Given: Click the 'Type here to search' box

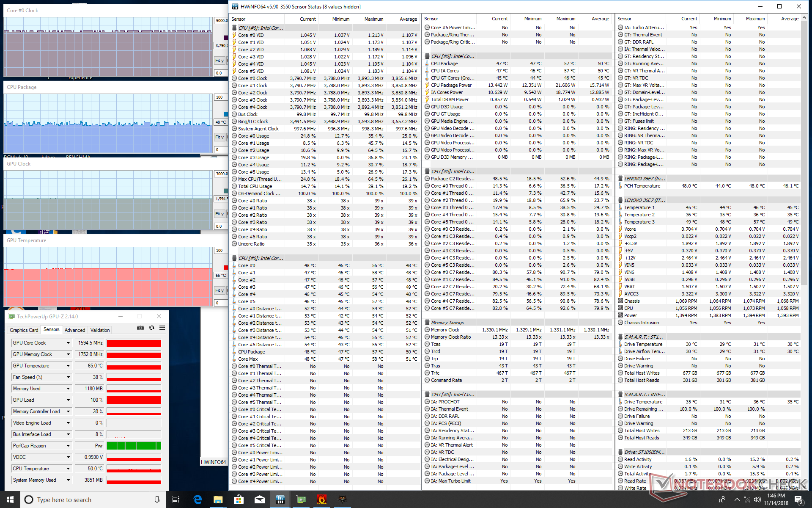Looking at the screenshot, I should pos(93,500).
